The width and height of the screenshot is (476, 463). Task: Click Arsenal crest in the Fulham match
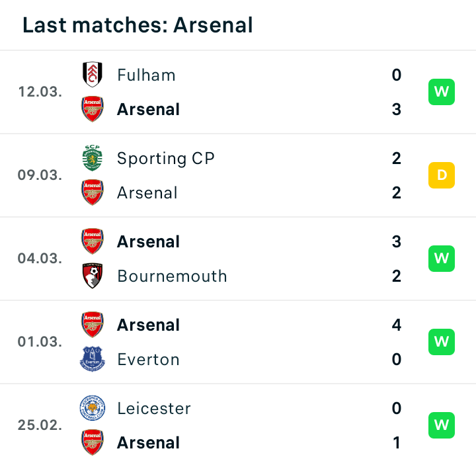click(93, 109)
